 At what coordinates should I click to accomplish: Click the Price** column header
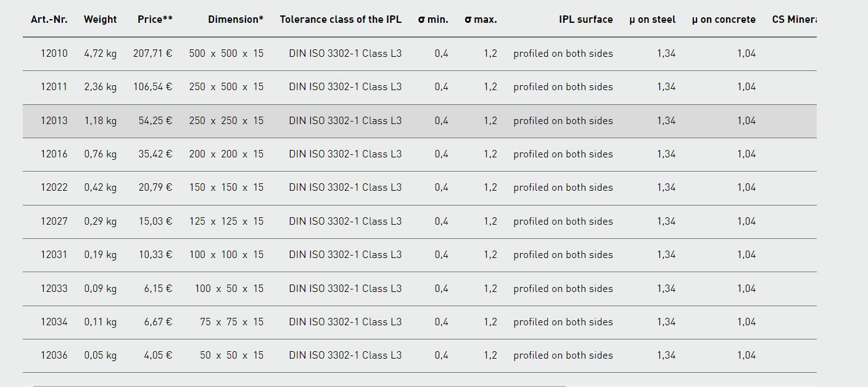pyautogui.click(x=155, y=20)
